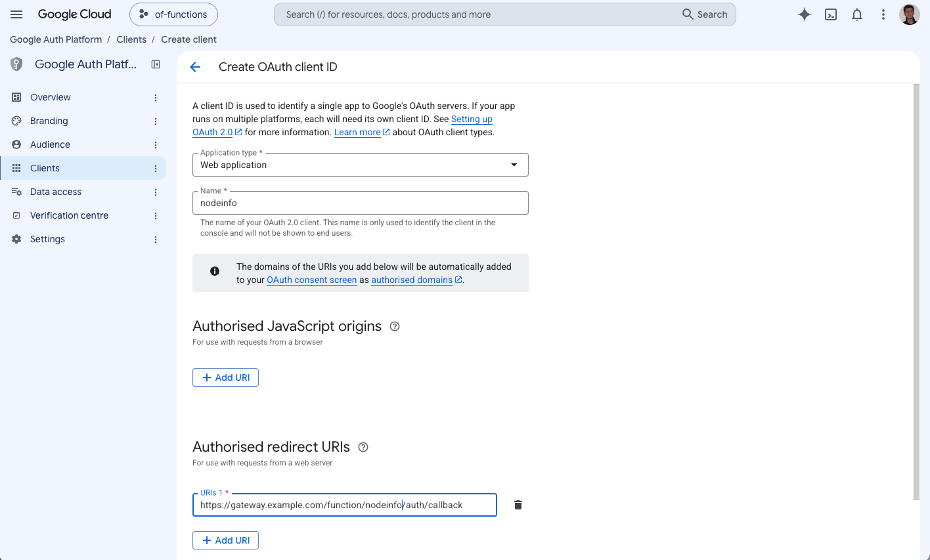Delete redirect URI 1 with trash icon
Screen dimensions: 930x560
point(518,505)
